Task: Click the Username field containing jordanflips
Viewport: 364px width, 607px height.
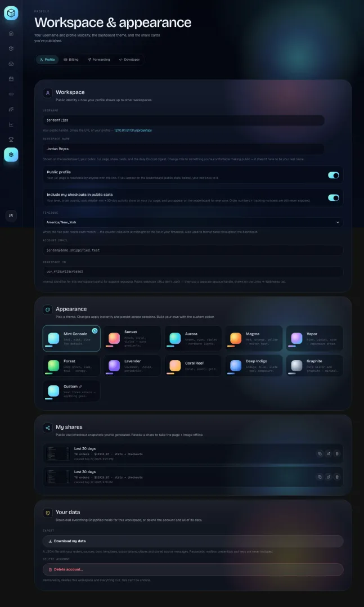Action: (x=183, y=120)
